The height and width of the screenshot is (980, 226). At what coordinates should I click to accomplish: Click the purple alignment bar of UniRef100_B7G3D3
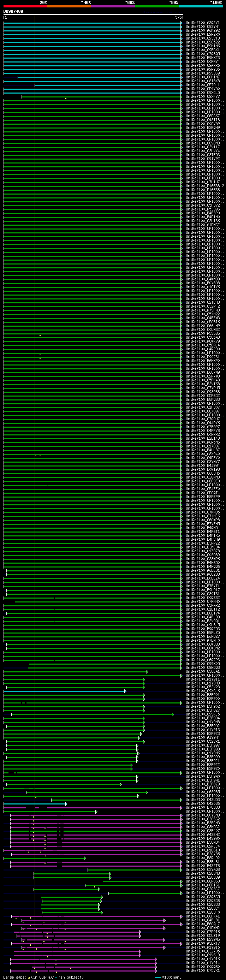pyautogui.click(x=93, y=807)
